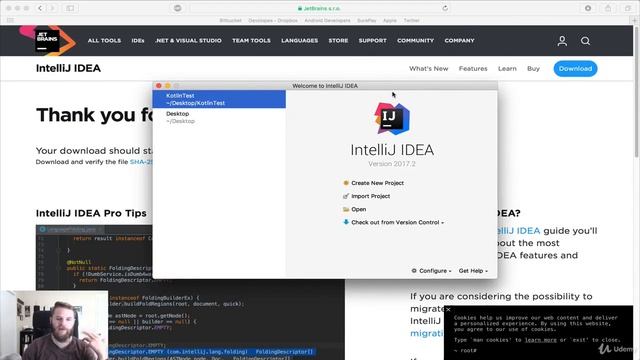Click Create New Project
640x360 pixels.
click(378, 183)
